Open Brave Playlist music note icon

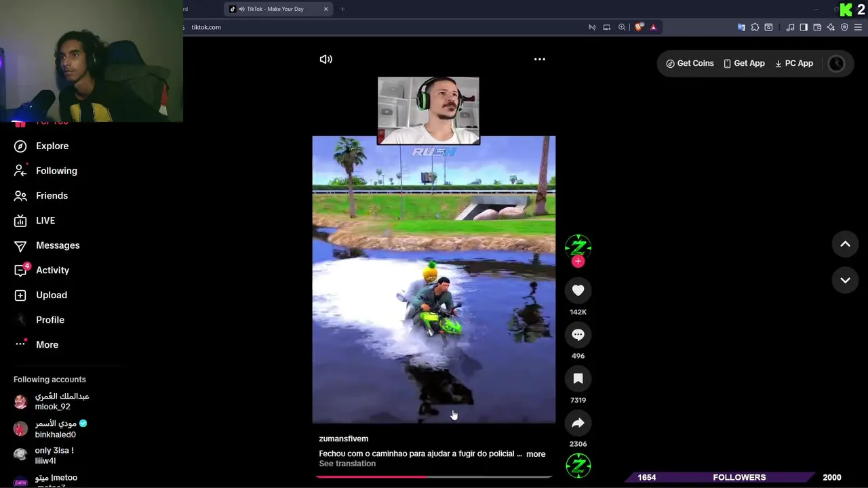[x=790, y=27]
